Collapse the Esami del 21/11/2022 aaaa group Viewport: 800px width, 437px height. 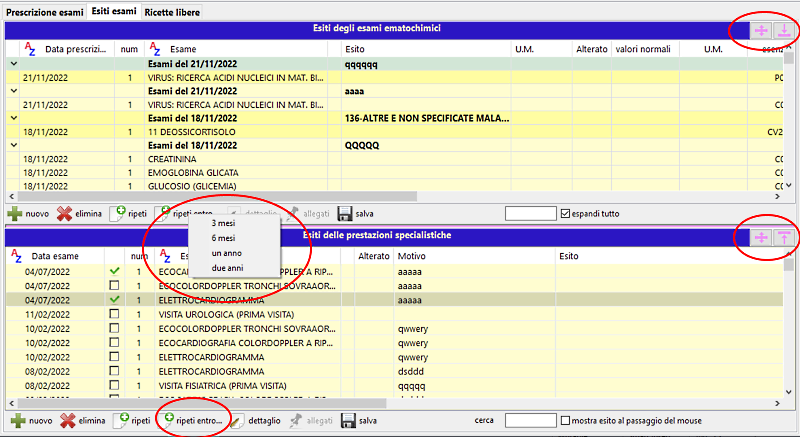point(14,91)
